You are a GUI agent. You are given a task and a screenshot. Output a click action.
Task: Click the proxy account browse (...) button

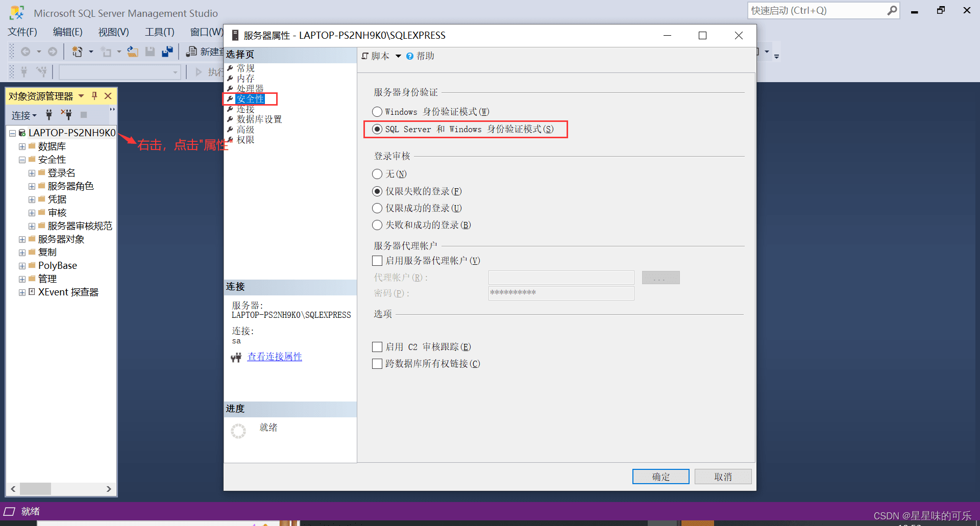pos(661,278)
